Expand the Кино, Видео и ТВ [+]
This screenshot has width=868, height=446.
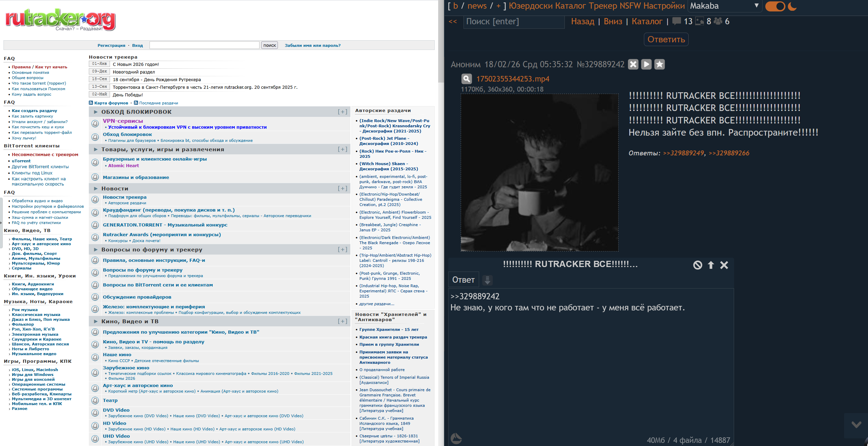pos(342,321)
